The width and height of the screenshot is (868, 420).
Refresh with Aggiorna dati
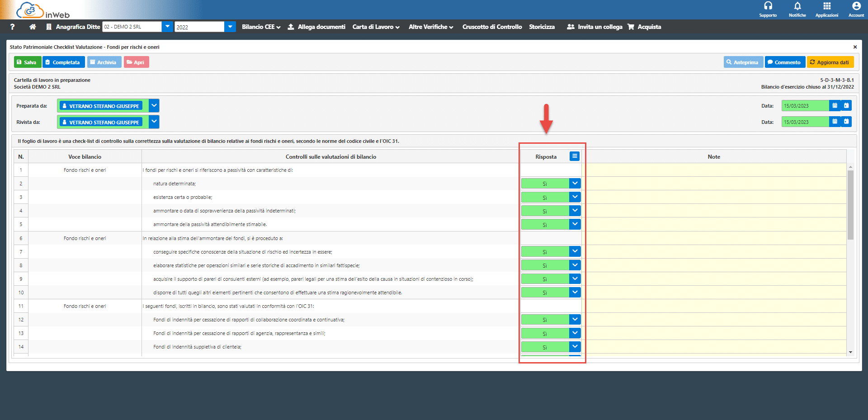tap(830, 62)
